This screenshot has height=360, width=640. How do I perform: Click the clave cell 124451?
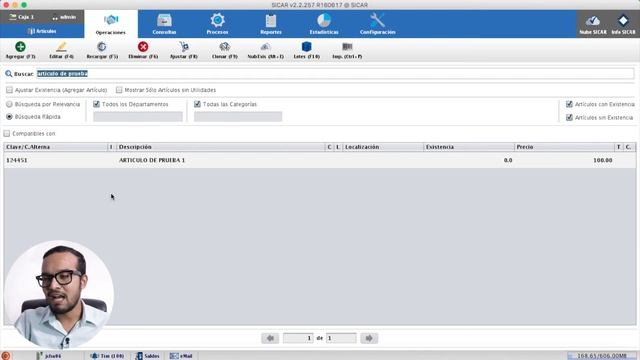[x=17, y=160]
